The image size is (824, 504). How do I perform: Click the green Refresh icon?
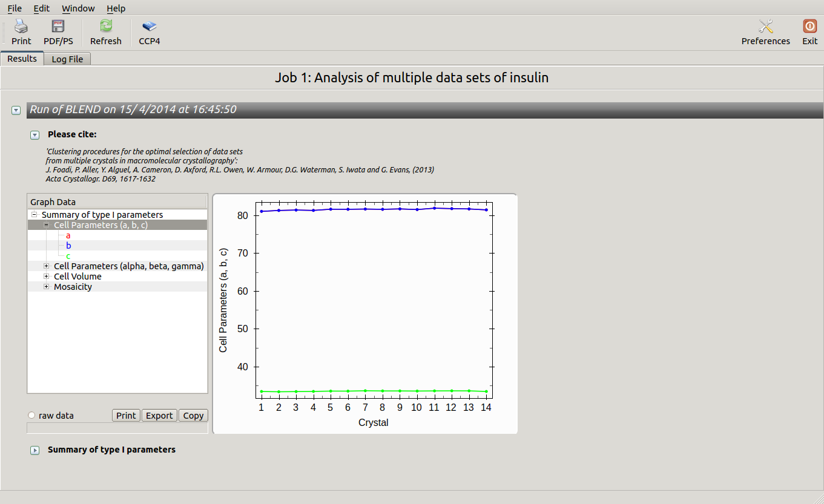tap(106, 27)
